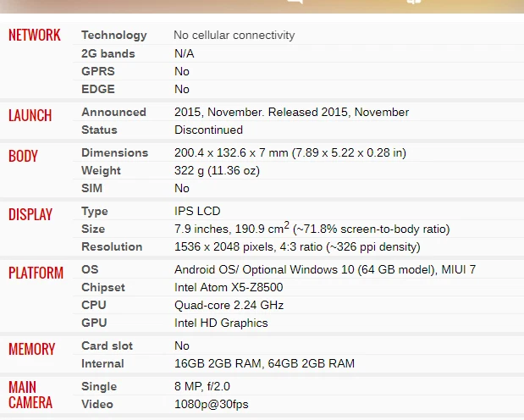
Task: Click the Video label under Main Camera
Action: tap(97, 404)
